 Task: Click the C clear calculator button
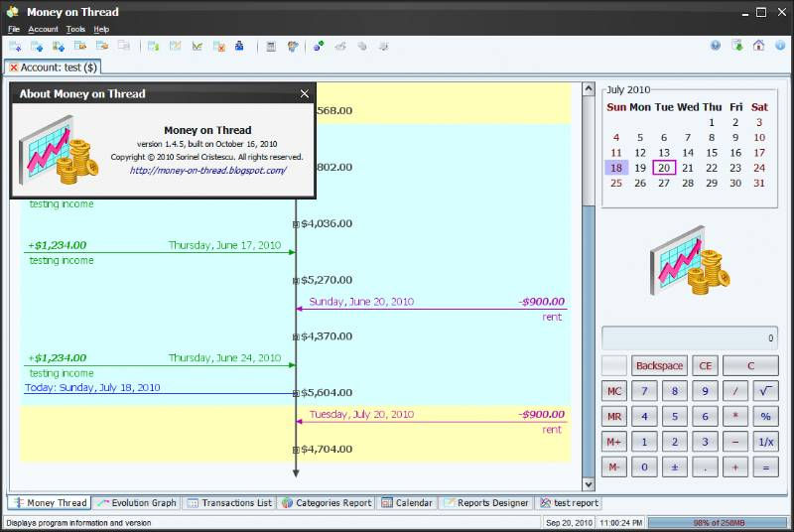750,365
